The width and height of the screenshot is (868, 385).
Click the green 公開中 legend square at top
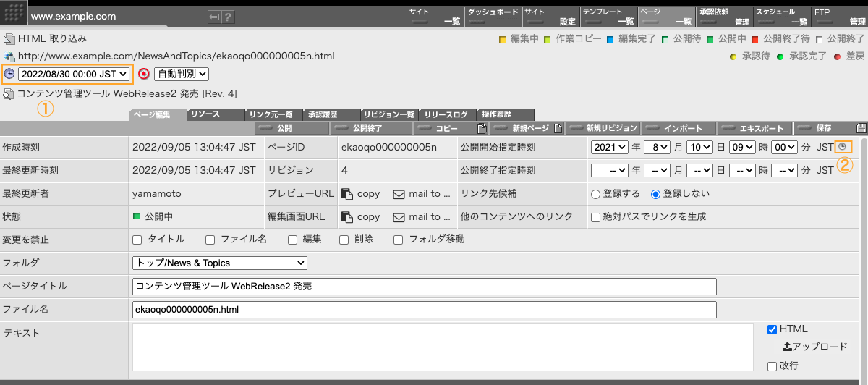point(710,39)
